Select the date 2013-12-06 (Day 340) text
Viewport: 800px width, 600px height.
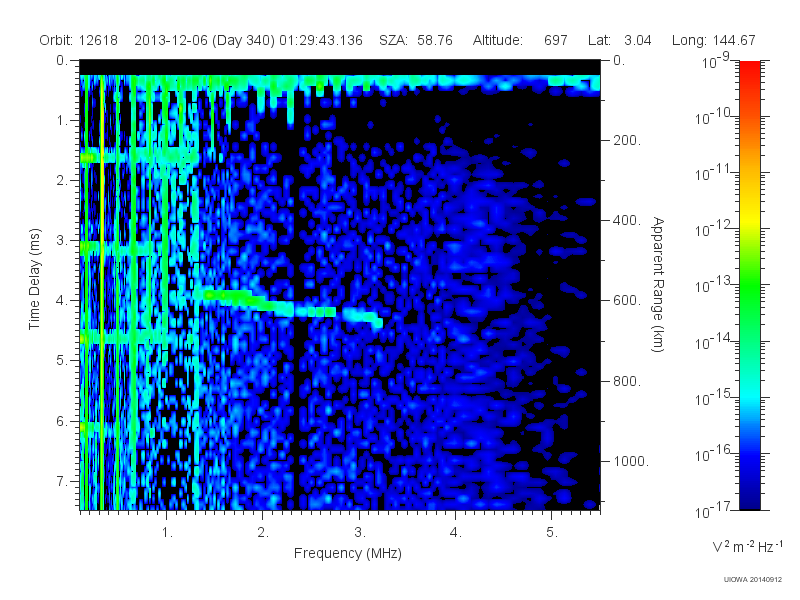click(205, 40)
